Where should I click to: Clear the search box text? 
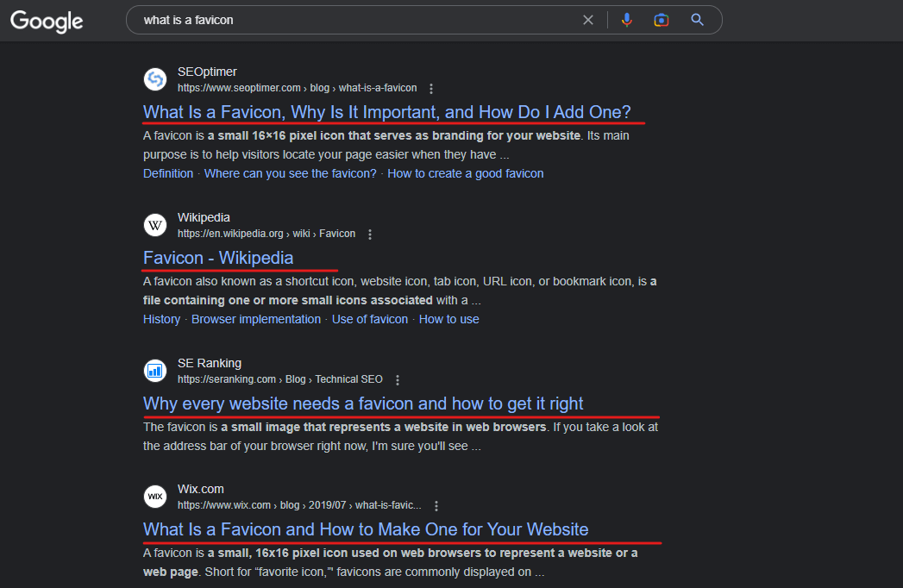tap(588, 20)
